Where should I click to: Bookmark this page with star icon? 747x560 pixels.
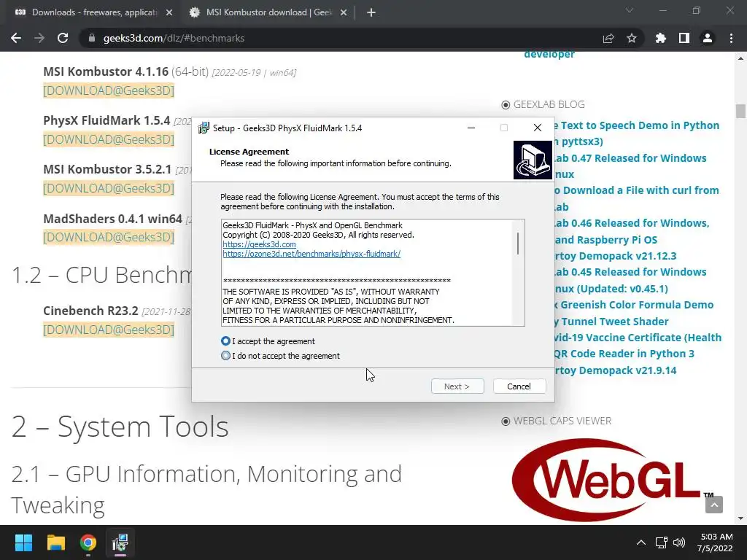pos(632,38)
